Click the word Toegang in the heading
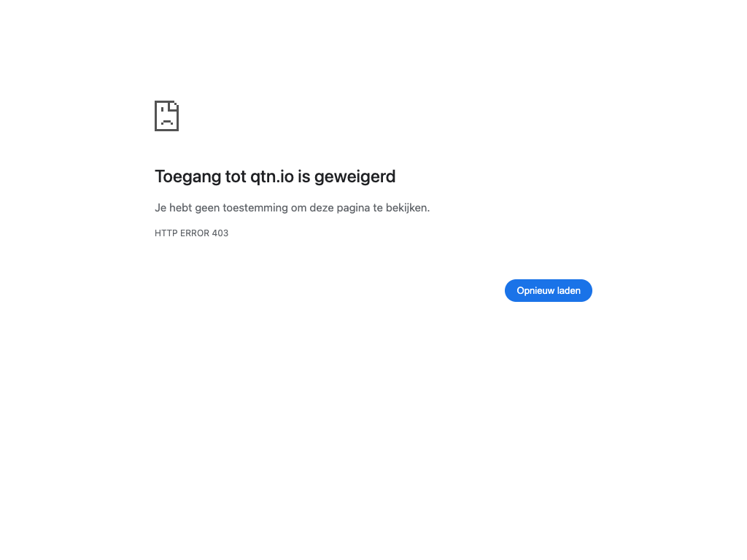Screen dimensions: 747x560 [x=187, y=177]
